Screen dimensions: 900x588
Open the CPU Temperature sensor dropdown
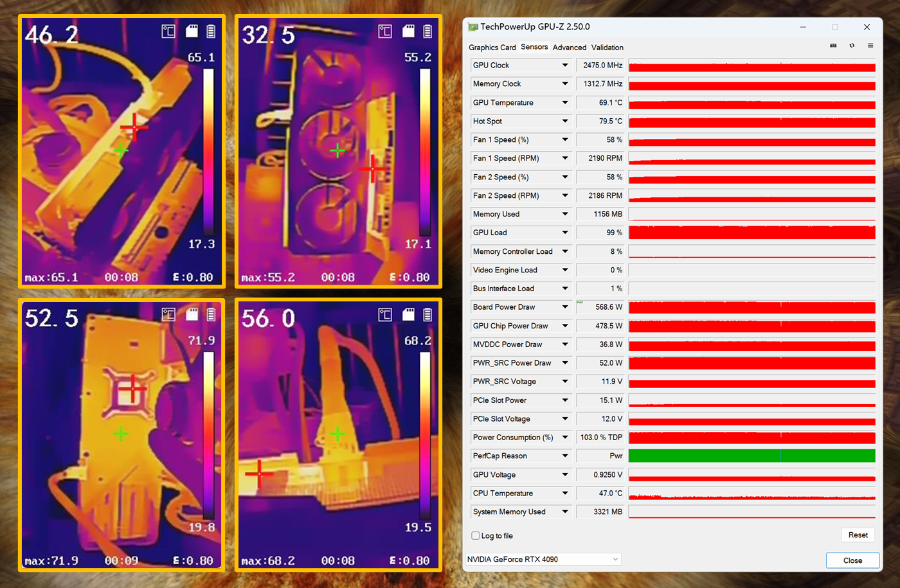[565, 494]
